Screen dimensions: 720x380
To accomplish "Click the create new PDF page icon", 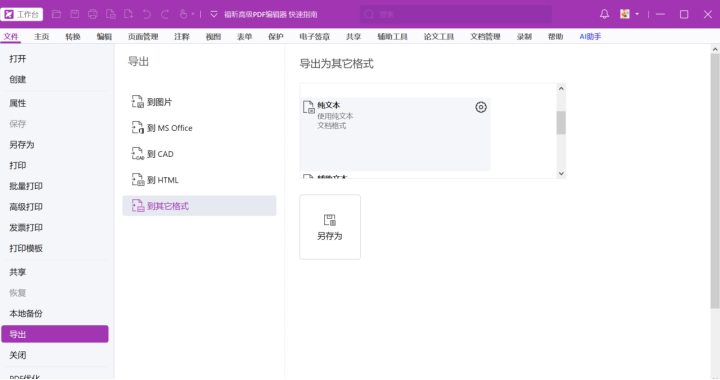I will click(129, 14).
